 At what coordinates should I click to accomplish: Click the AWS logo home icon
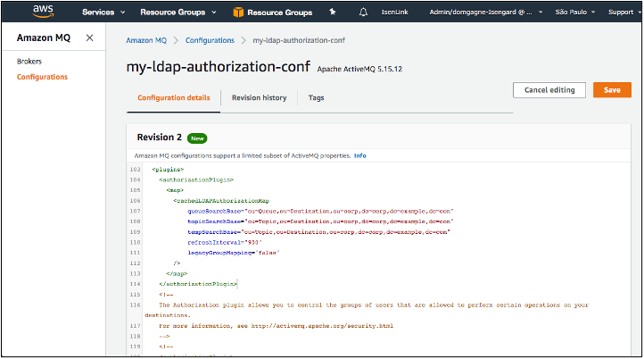[43, 12]
